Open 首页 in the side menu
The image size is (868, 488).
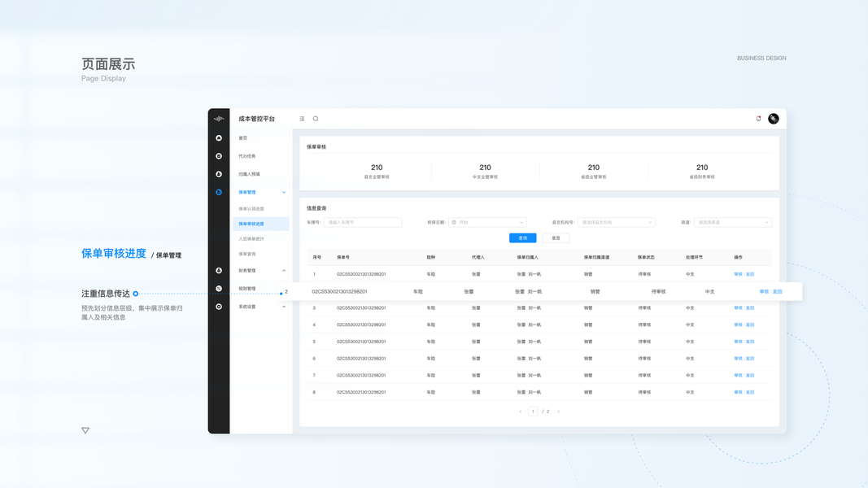pyautogui.click(x=243, y=137)
